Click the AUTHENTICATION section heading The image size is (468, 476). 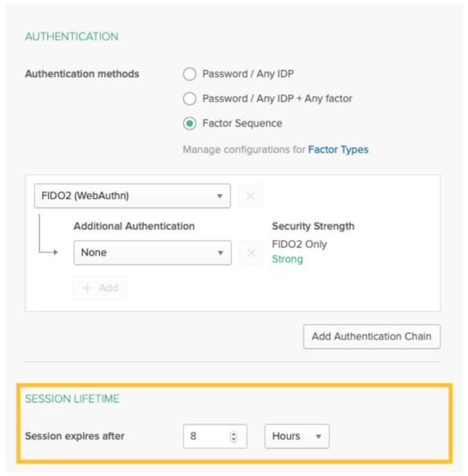tap(72, 36)
